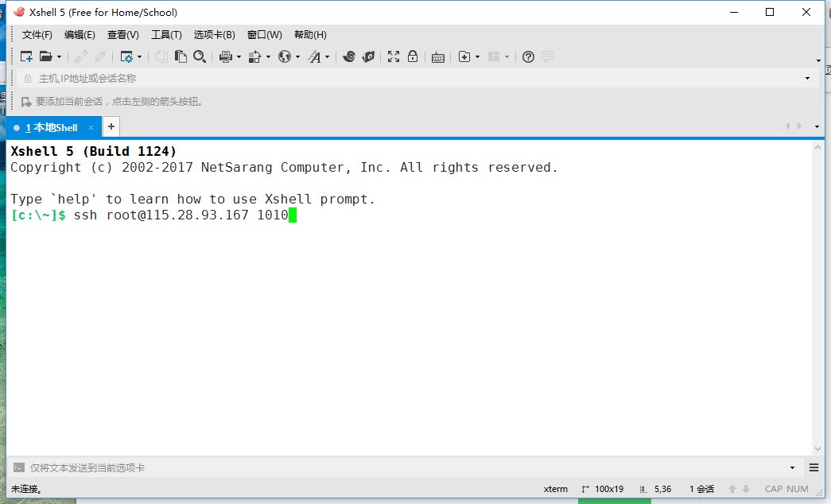Click the compose bar terminal icon
Viewport: 831px width, 504px height.
18,467
